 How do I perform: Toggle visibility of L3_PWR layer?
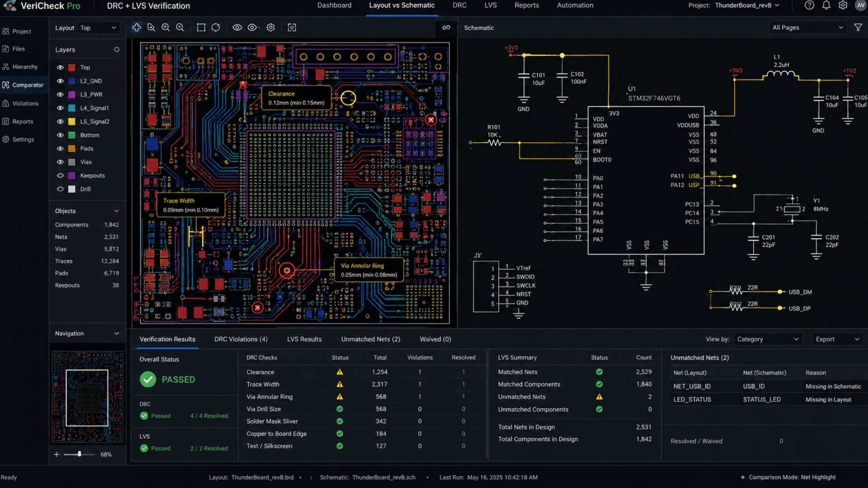pos(60,94)
